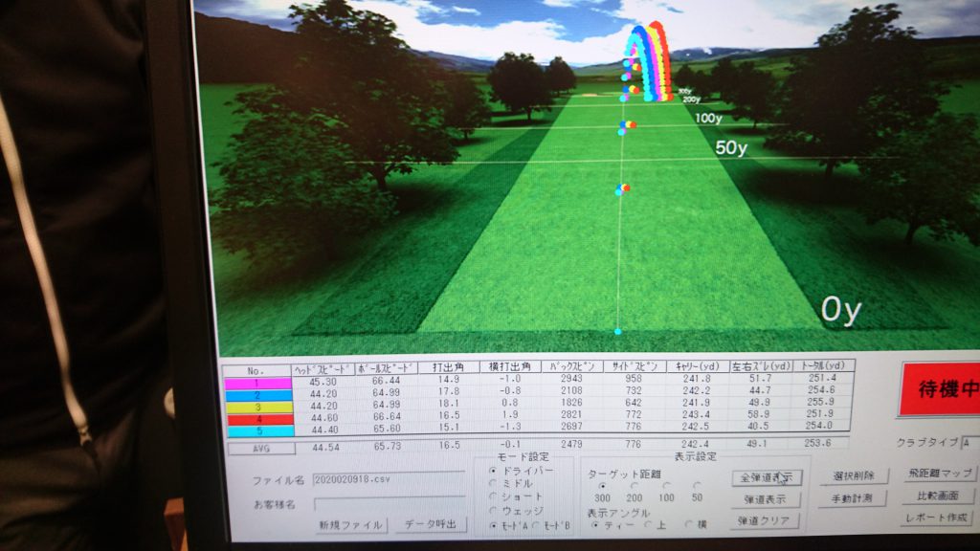Click the バックスピン column header
The width and height of the screenshot is (980, 551).
572,366
